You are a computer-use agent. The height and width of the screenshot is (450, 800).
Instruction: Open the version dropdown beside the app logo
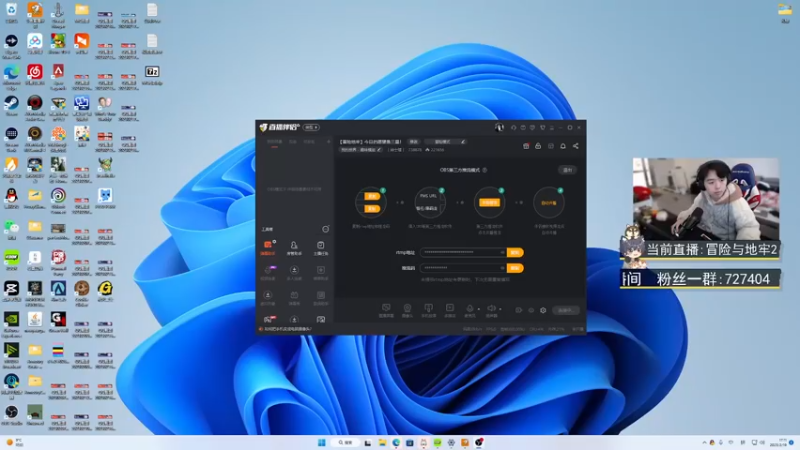tap(311, 127)
